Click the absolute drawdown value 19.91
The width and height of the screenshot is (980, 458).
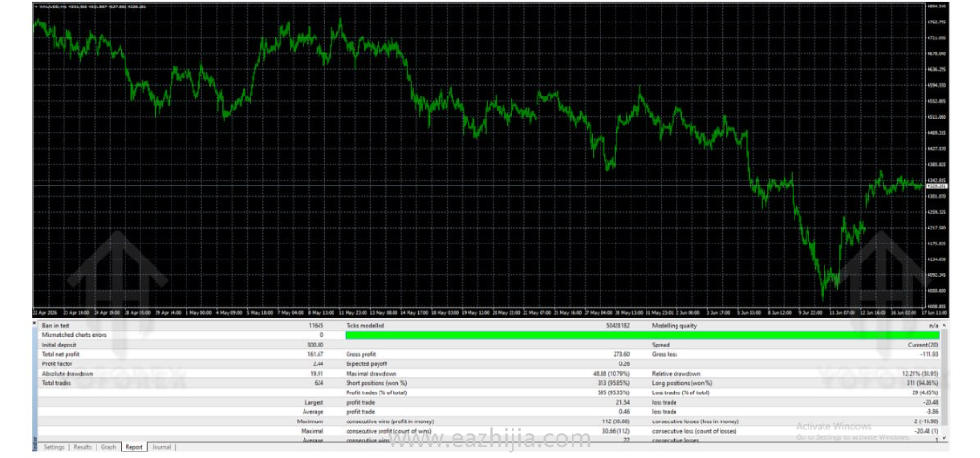317,374
